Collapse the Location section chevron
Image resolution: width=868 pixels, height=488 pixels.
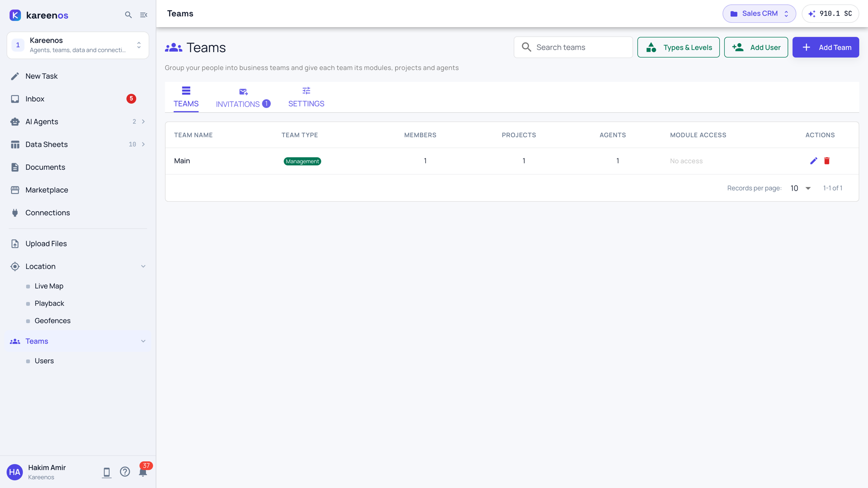click(x=143, y=266)
